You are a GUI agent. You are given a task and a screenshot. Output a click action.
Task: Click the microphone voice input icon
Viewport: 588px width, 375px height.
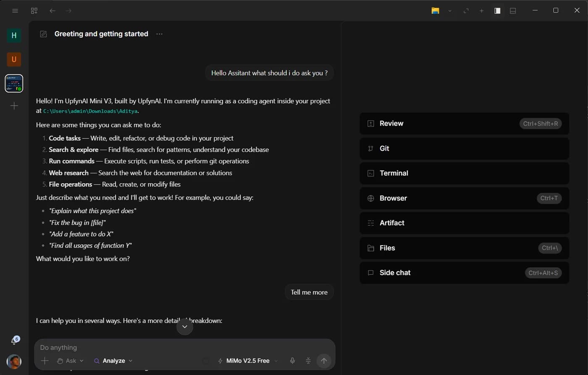tap(292, 361)
